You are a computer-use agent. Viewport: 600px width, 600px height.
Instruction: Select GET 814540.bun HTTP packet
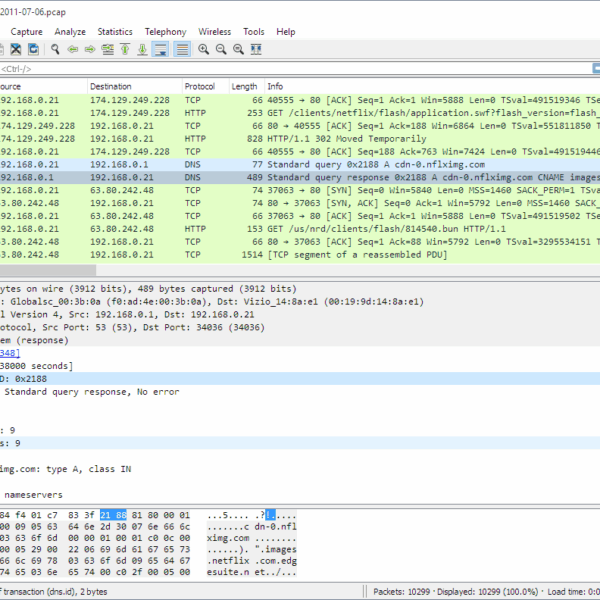(x=300, y=229)
